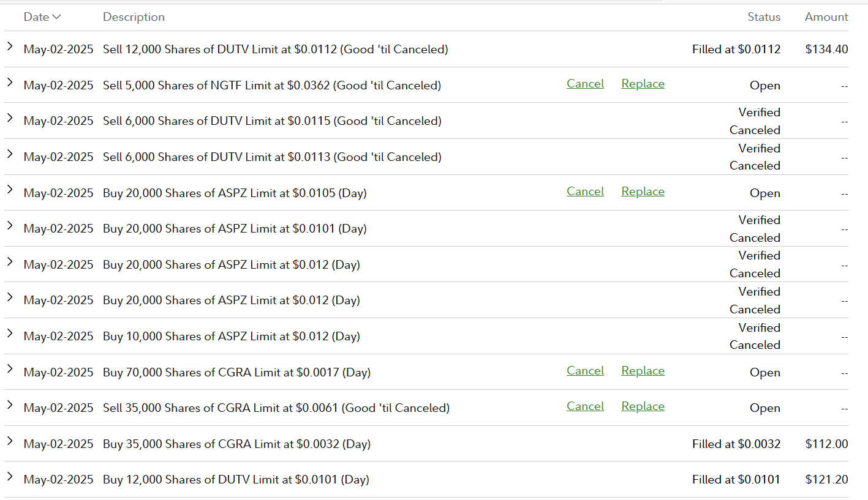
Task: Expand the DUTV sell at $0.0115 order
Action: pyautogui.click(x=10, y=118)
